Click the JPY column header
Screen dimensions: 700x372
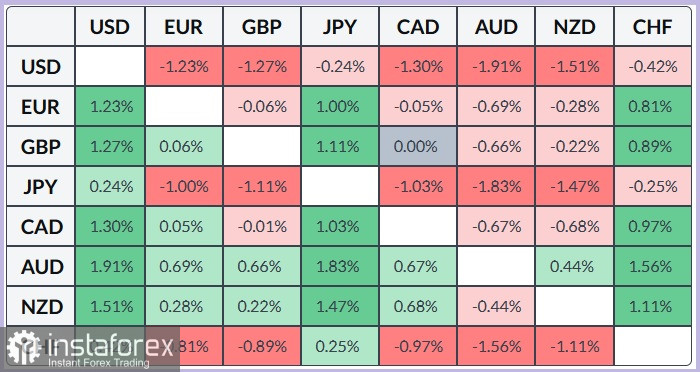click(x=340, y=27)
